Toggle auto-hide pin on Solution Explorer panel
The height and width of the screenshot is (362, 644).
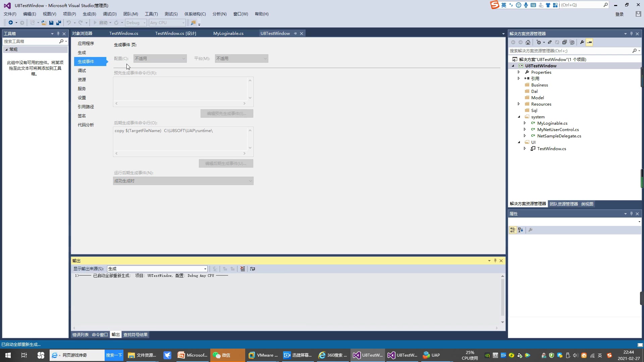click(631, 34)
